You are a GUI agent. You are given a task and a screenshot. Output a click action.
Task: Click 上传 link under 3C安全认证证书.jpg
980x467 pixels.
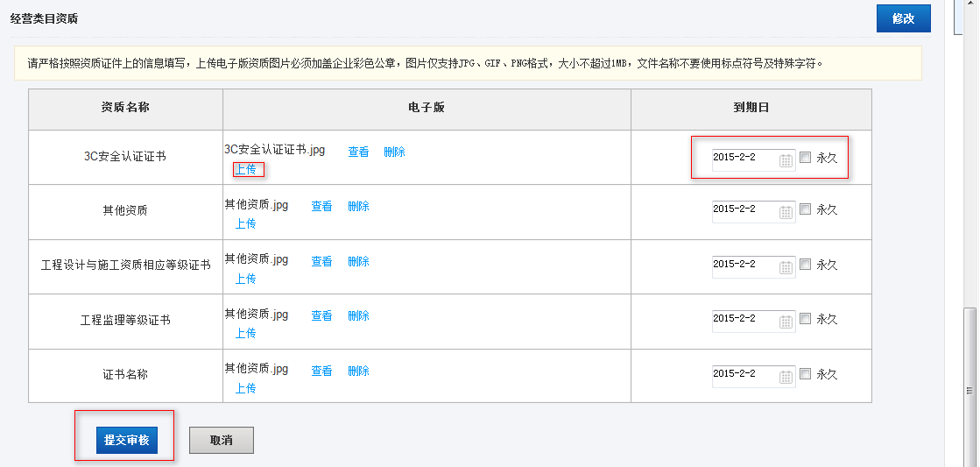pos(245,169)
